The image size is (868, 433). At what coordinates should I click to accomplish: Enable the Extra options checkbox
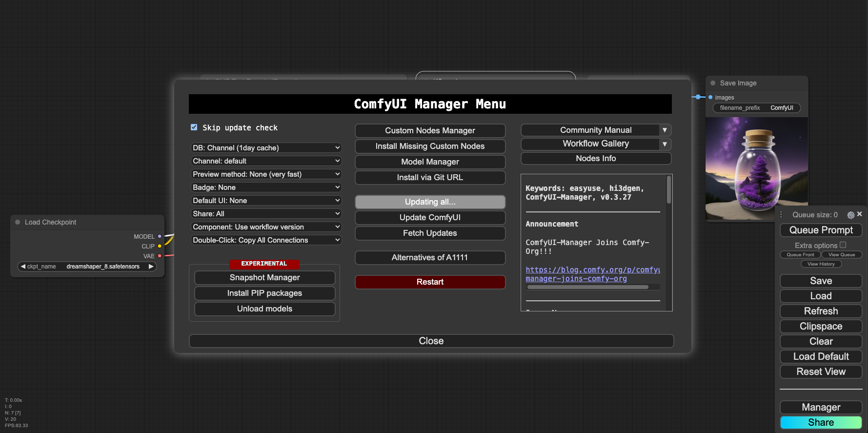(x=843, y=245)
